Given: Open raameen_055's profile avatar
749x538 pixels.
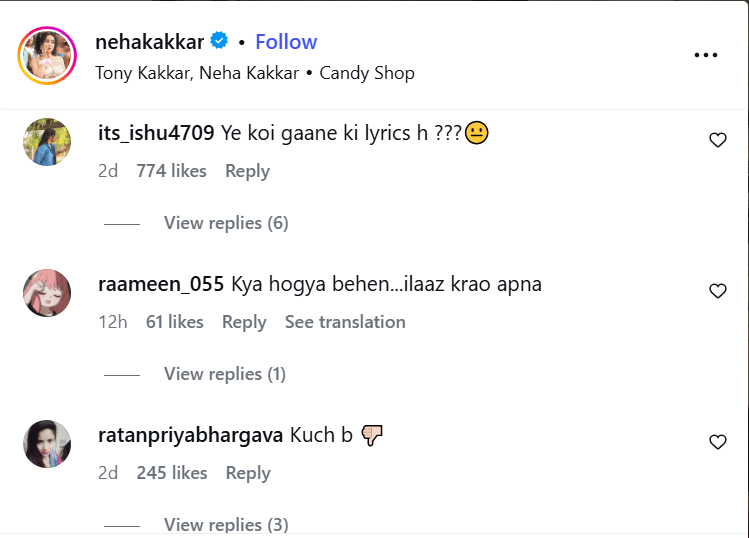Looking at the screenshot, I should (47, 293).
